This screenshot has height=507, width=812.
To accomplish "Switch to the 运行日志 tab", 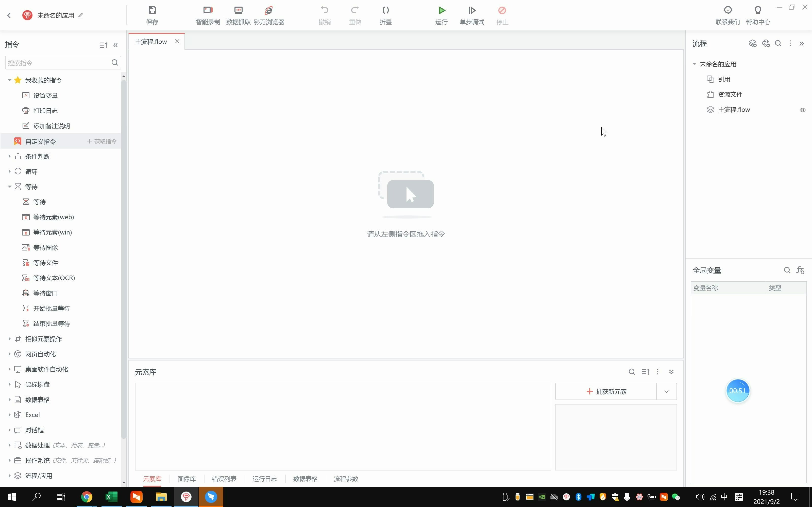I will coord(265,479).
